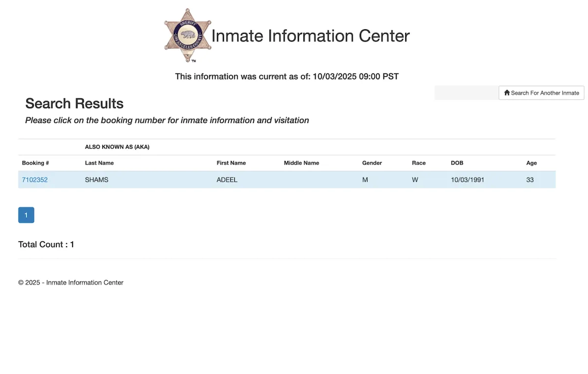Screen dimensions: 588x374
Task: Click the Age column header
Action: click(531, 163)
